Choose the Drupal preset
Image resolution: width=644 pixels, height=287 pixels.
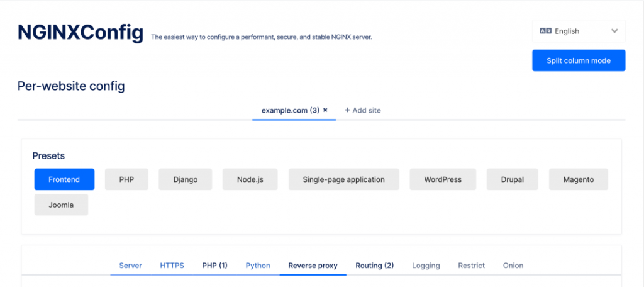(512, 179)
